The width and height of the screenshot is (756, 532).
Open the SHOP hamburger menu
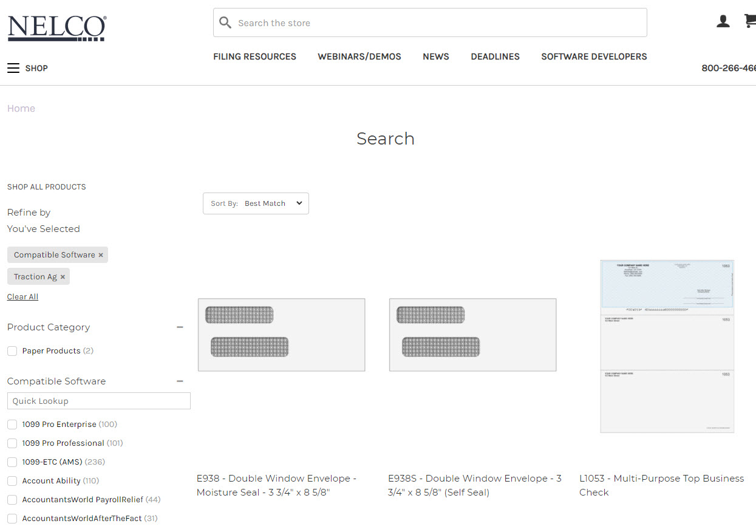[x=27, y=68]
